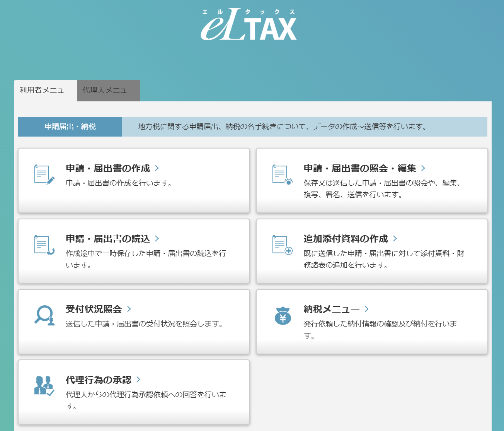
Task: Switch to the 代理人メニュー tab
Action: 109,91
